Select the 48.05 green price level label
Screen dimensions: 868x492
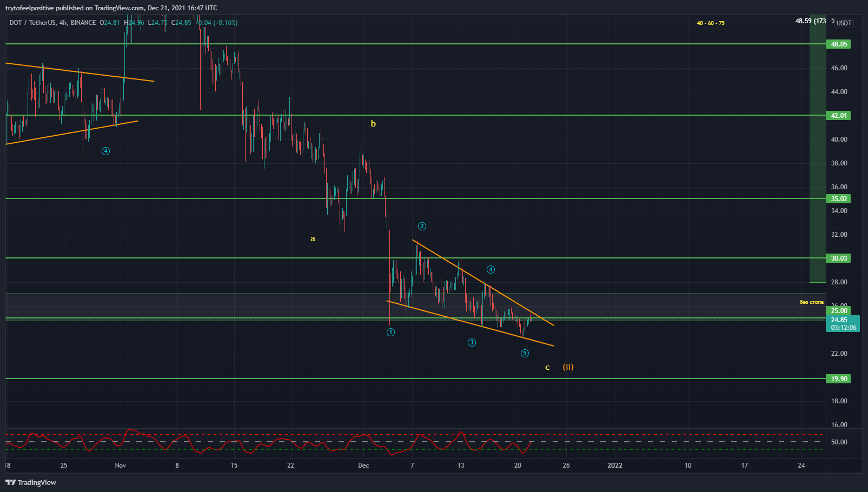point(838,44)
